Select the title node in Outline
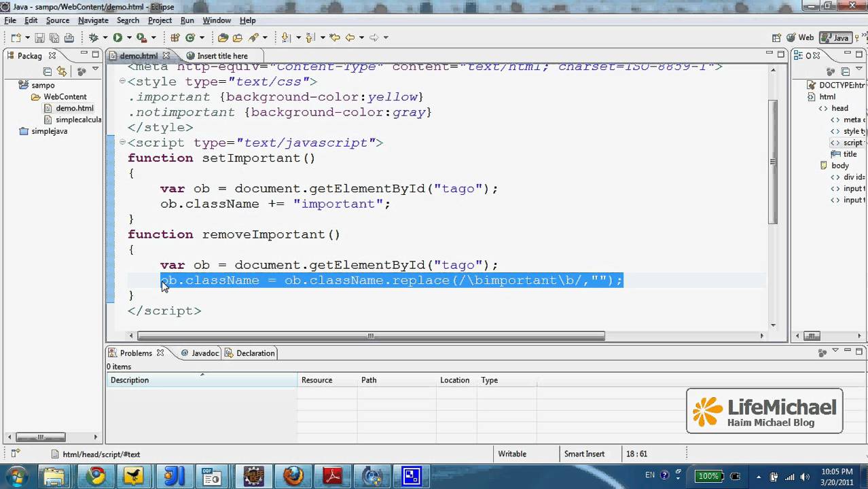The image size is (868, 489). click(x=850, y=154)
